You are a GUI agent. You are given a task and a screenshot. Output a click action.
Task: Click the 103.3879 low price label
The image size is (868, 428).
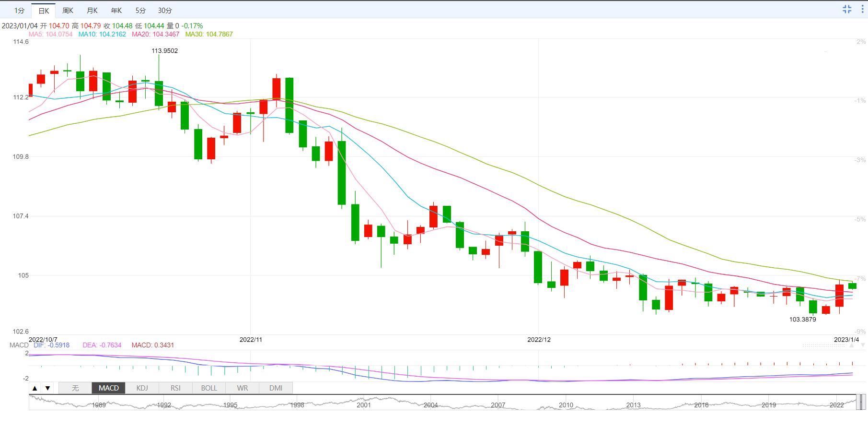click(x=802, y=320)
